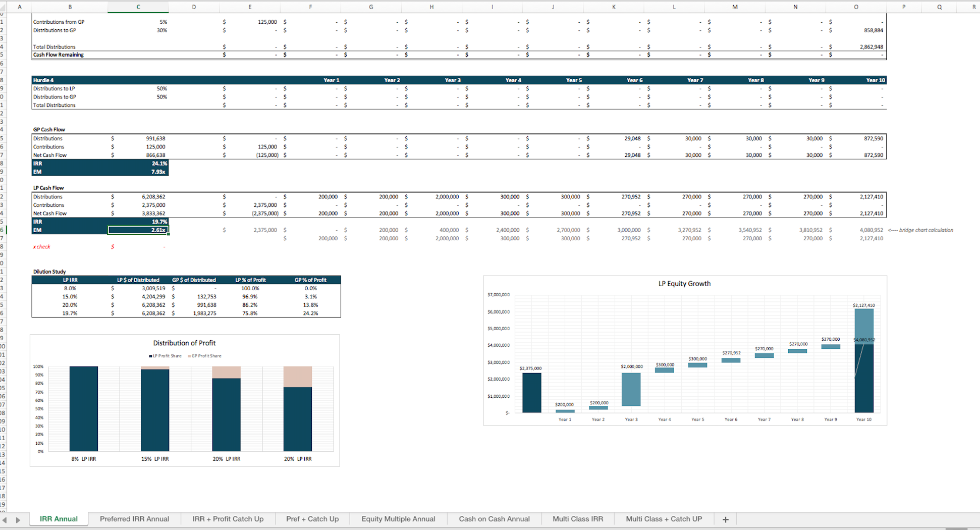The width and height of the screenshot is (980, 530).
Task: Select LP % of Profit column header
Action: [x=250, y=280]
